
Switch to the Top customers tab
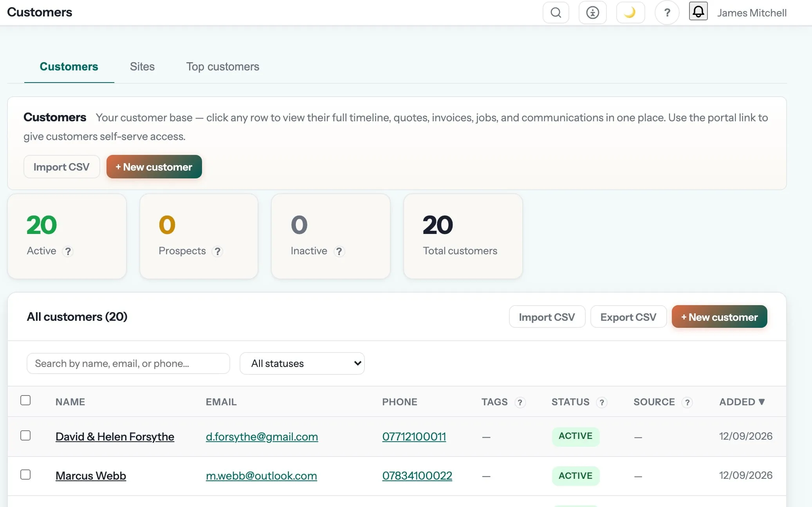click(222, 67)
